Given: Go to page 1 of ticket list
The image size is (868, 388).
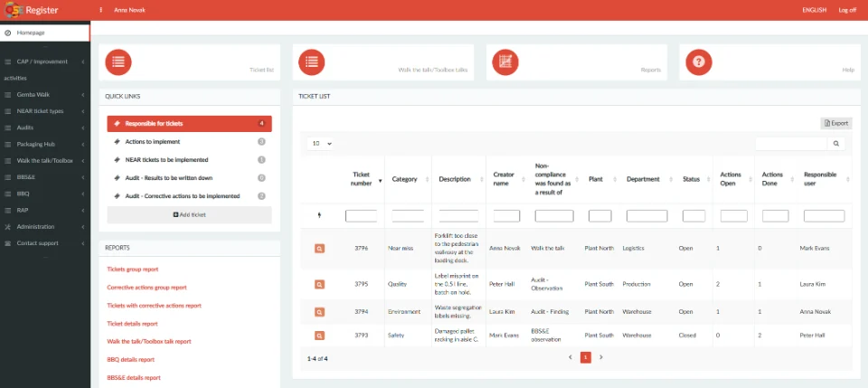Looking at the screenshot, I should pos(586,357).
